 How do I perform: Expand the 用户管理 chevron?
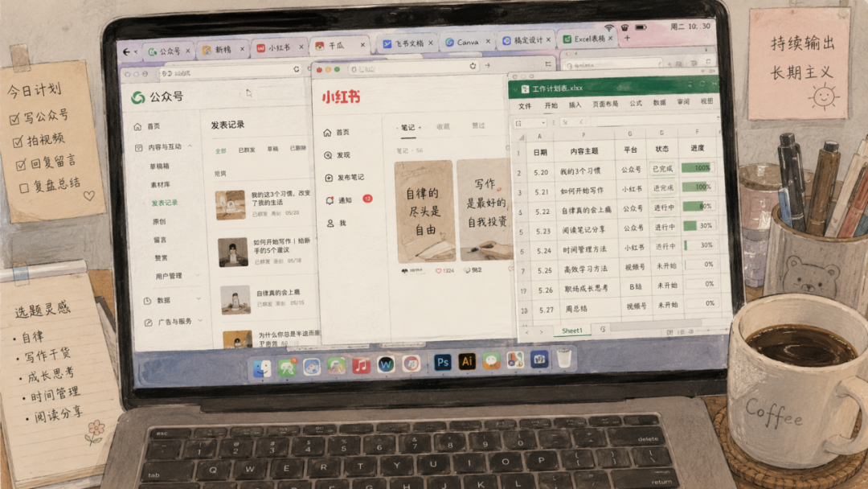click(197, 275)
